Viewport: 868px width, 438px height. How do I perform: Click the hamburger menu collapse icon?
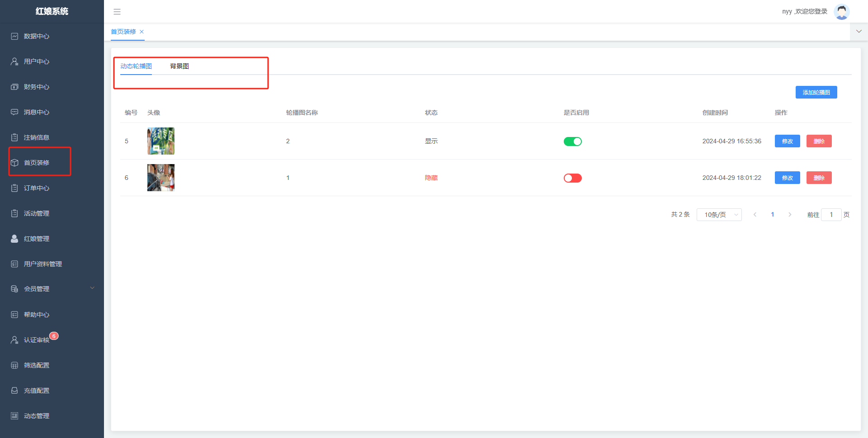[x=117, y=12]
